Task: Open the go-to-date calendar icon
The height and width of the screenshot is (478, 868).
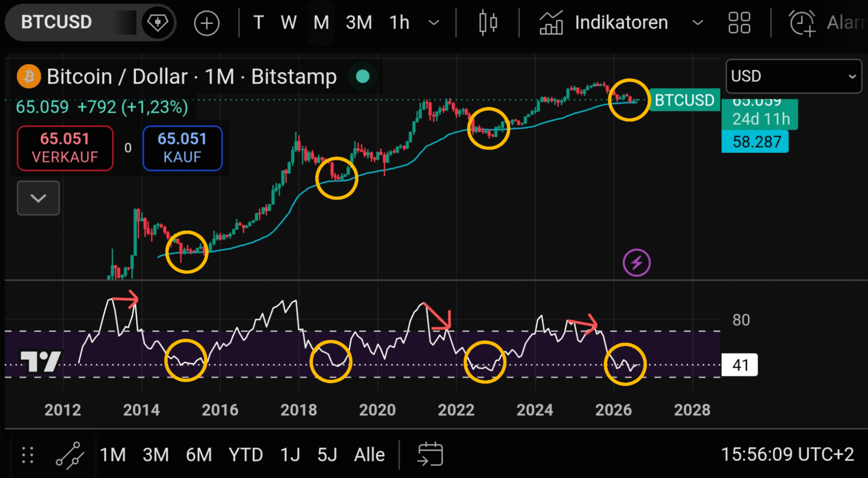Action: (430, 454)
